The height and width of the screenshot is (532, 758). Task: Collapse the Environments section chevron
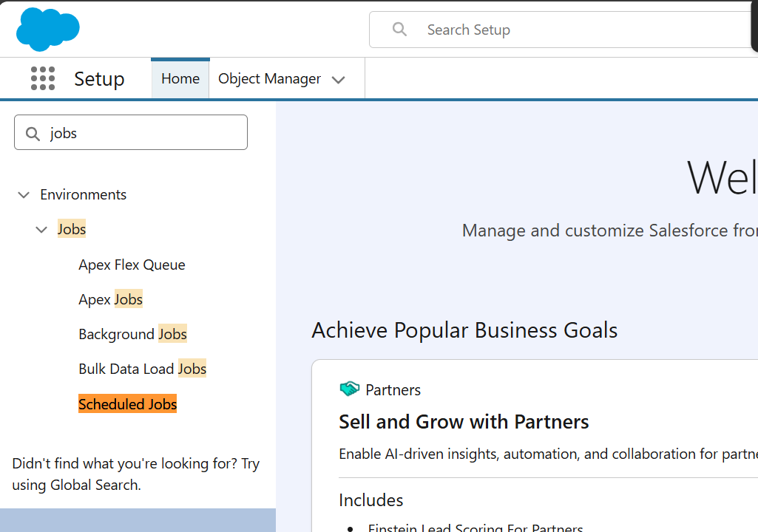coord(24,195)
